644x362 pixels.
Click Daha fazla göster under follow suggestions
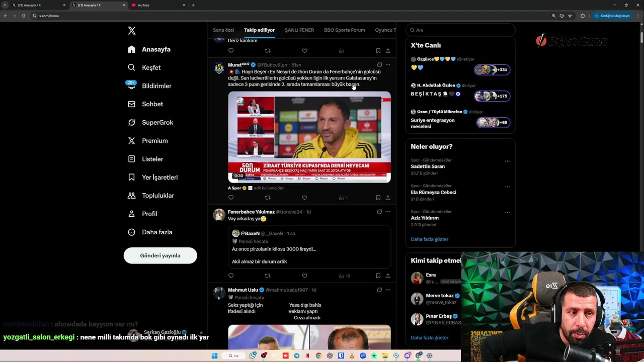(x=429, y=338)
